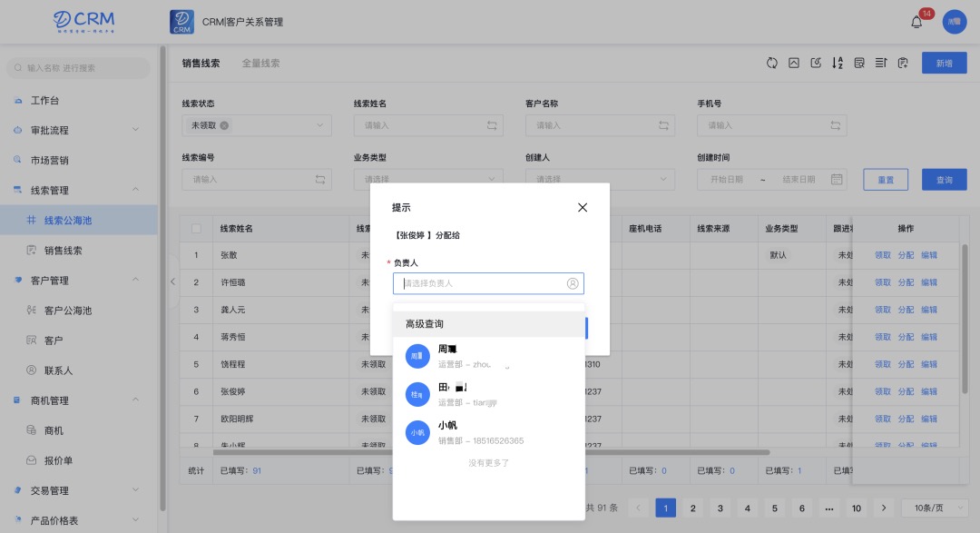Click the person icon in 负责人 field
Screen dimensions: 980x533
coord(573,283)
